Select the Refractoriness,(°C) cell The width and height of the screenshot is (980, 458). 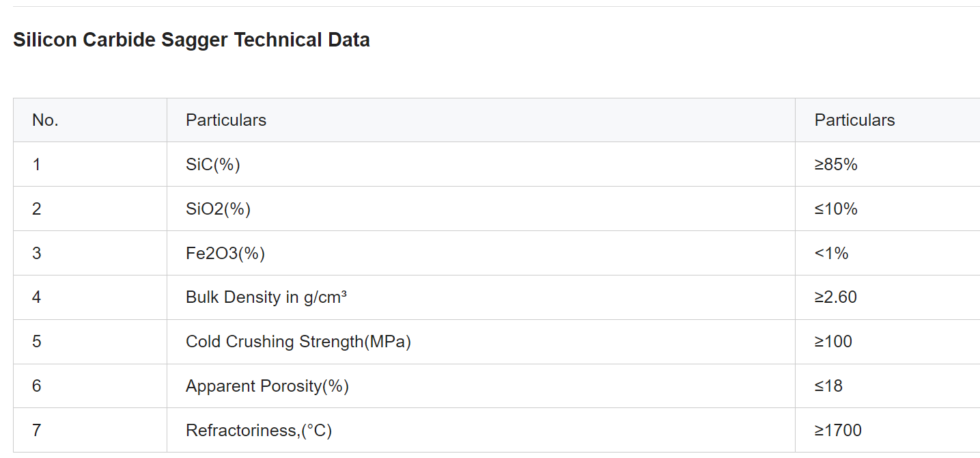(x=481, y=431)
